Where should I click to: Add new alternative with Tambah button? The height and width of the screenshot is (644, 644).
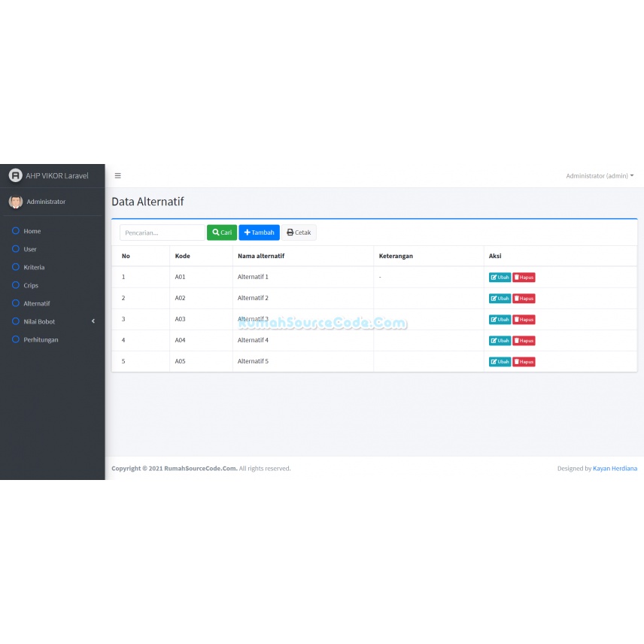click(x=259, y=232)
